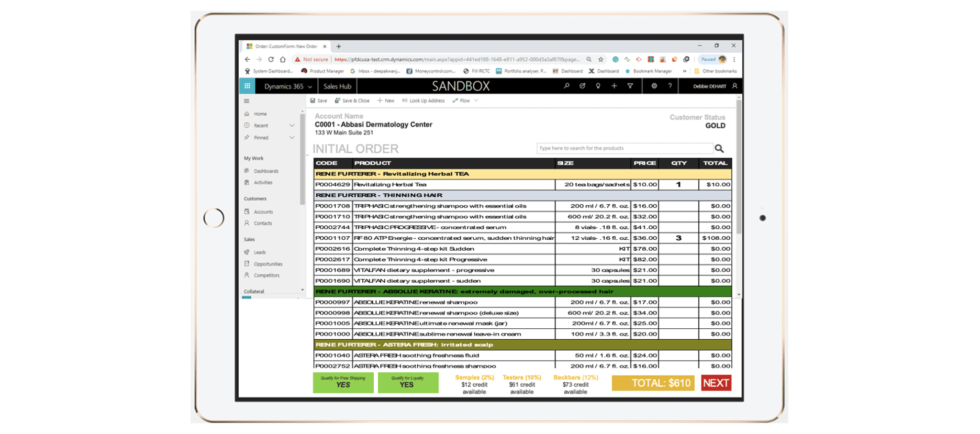
Task: Open the Fill IRCTC bookmark
Action: point(476,71)
